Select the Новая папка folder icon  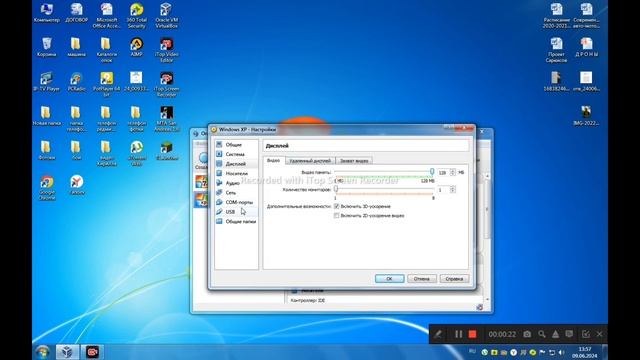[x=47, y=116]
